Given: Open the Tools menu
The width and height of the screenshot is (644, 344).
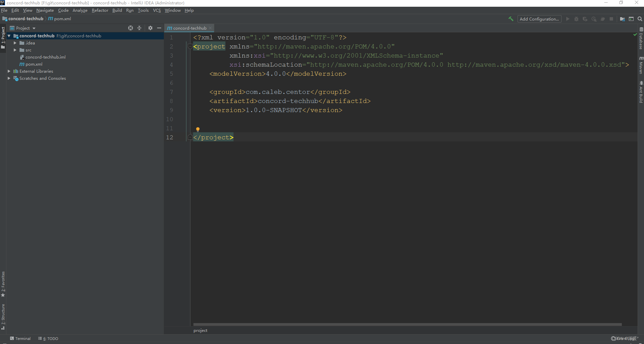Looking at the screenshot, I should tap(143, 10).
